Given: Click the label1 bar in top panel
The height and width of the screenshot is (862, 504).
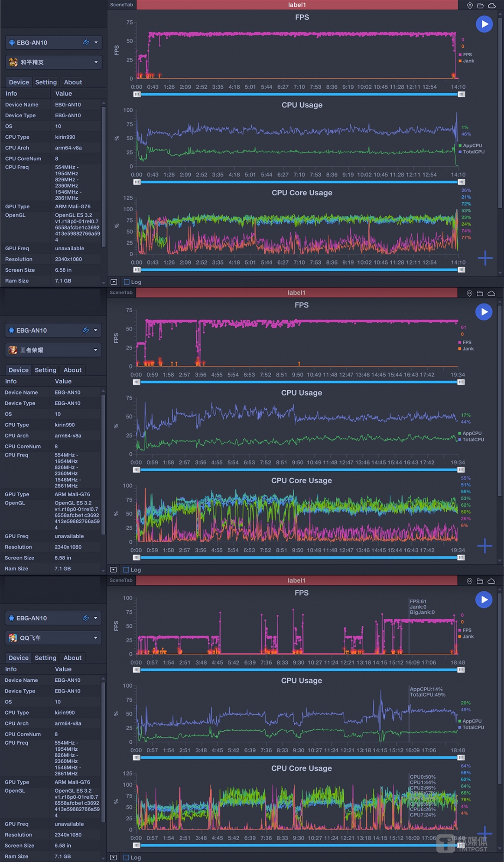Looking at the screenshot, I should coord(297,5).
